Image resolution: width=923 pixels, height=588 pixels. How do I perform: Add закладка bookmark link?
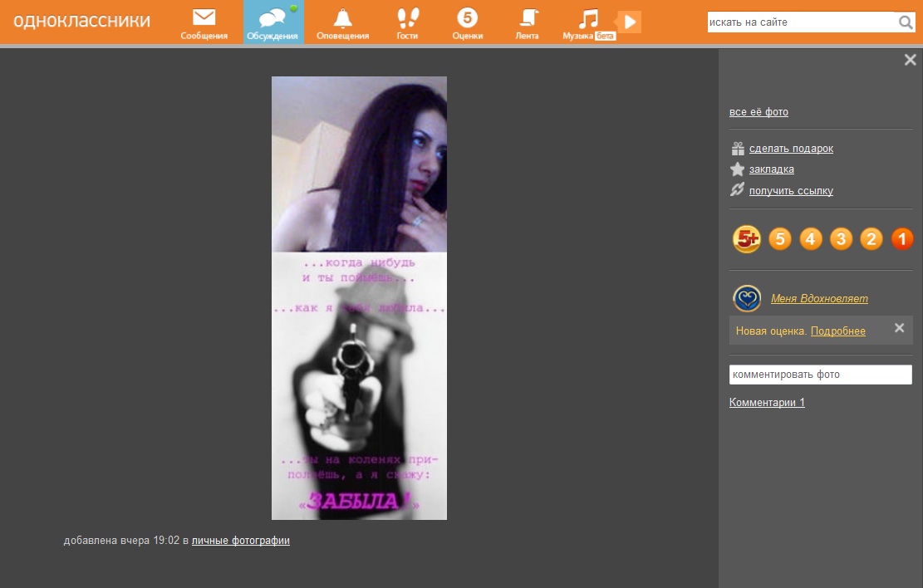tap(771, 169)
